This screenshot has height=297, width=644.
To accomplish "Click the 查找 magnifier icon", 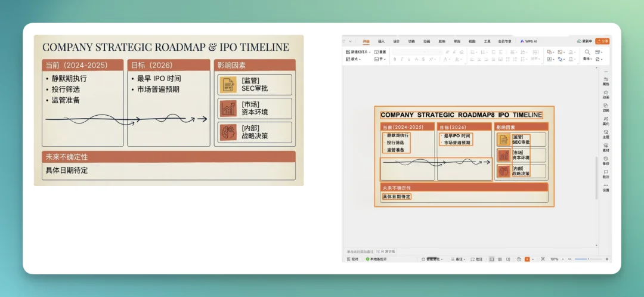I will tap(587, 52).
